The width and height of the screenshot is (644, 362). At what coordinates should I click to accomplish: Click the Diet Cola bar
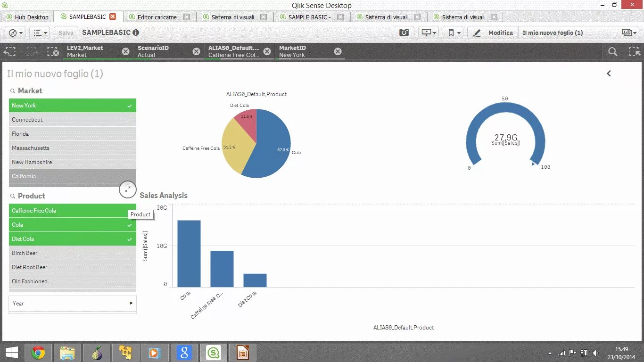pyautogui.click(x=255, y=280)
